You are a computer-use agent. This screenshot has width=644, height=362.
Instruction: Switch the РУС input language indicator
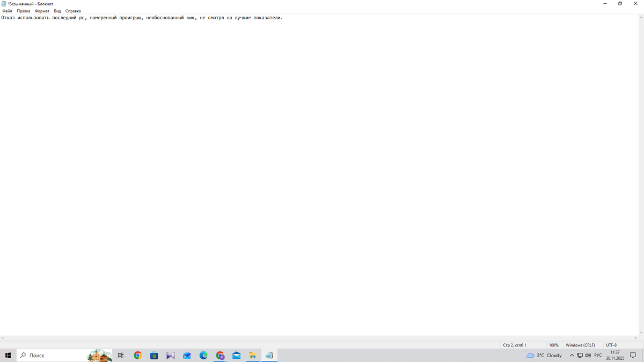[598, 356]
